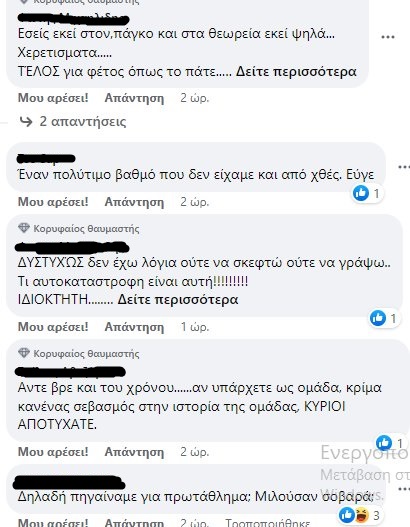Expand 'Δείτε περισσότερα' on the 'ΤΕΛΟΣ για φέτος' comment
This screenshot has height=527, width=410.
[296, 72]
